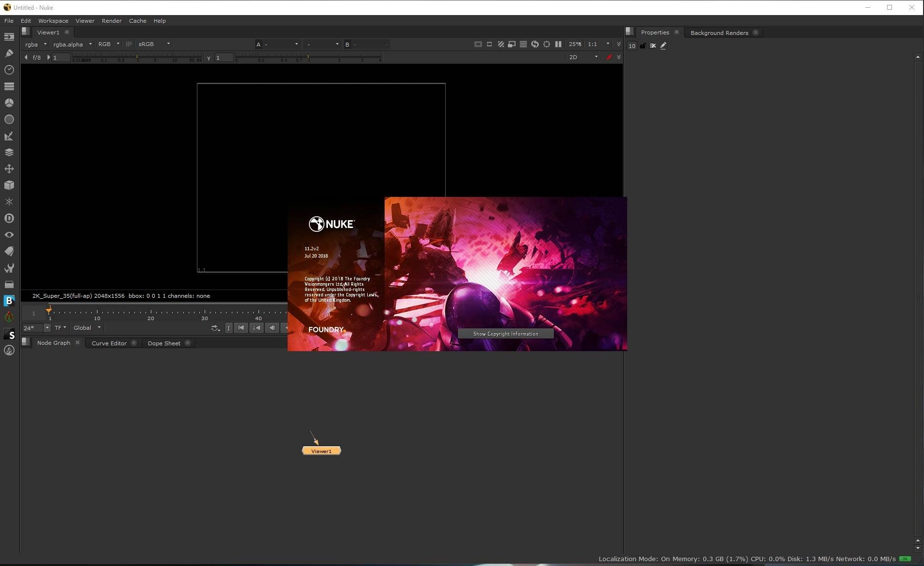Open the RGB display channels dropdown

click(109, 44)
